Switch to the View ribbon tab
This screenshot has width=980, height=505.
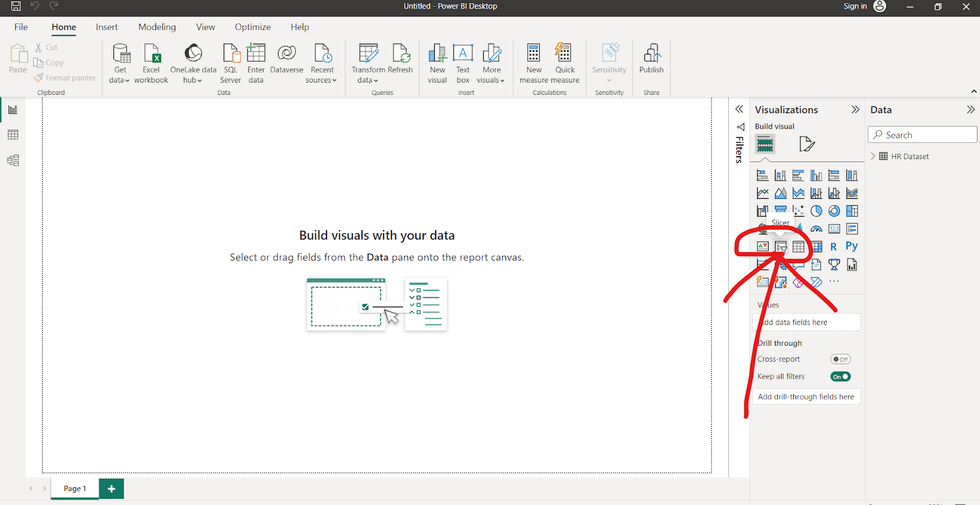205,27
